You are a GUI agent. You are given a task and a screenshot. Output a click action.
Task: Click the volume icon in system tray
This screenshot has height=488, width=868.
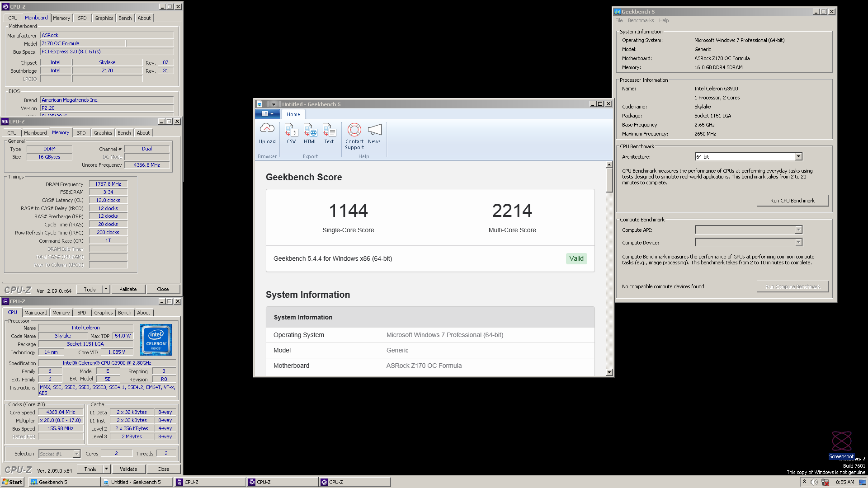pos(814,482)
